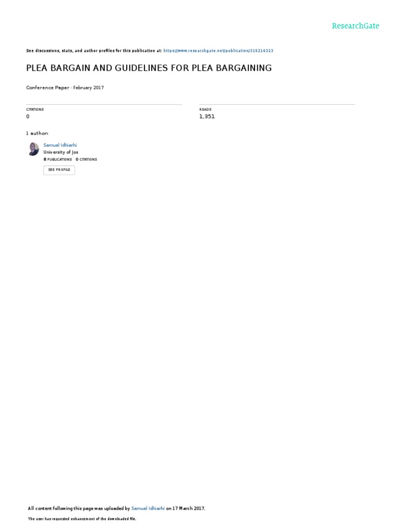Click the paper's citation count zero
The image size is (399, 532).
coord(28,116)
